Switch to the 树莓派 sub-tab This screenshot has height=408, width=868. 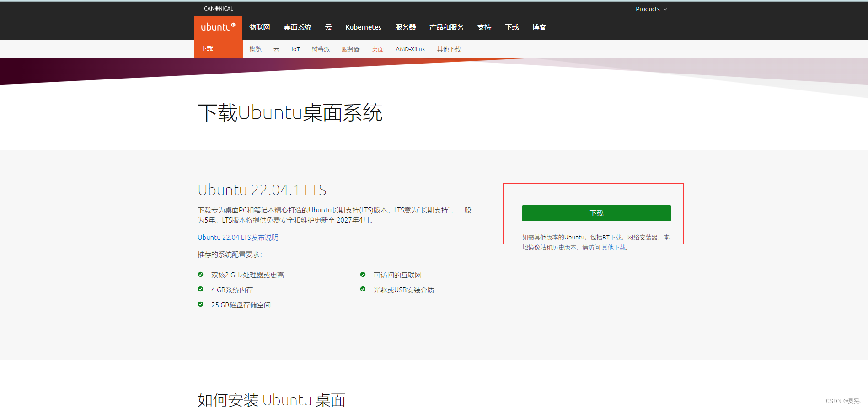(x=321, y=49)
